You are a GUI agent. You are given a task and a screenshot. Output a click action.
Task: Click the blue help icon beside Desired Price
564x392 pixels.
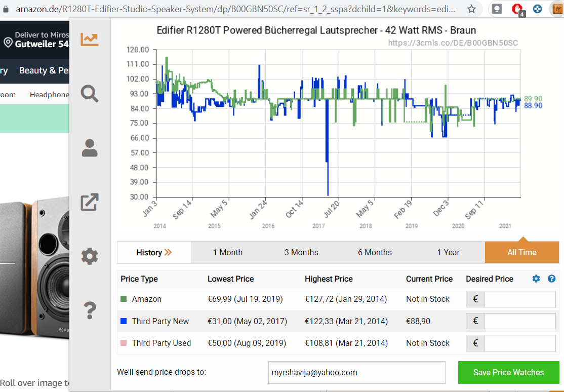551,279
